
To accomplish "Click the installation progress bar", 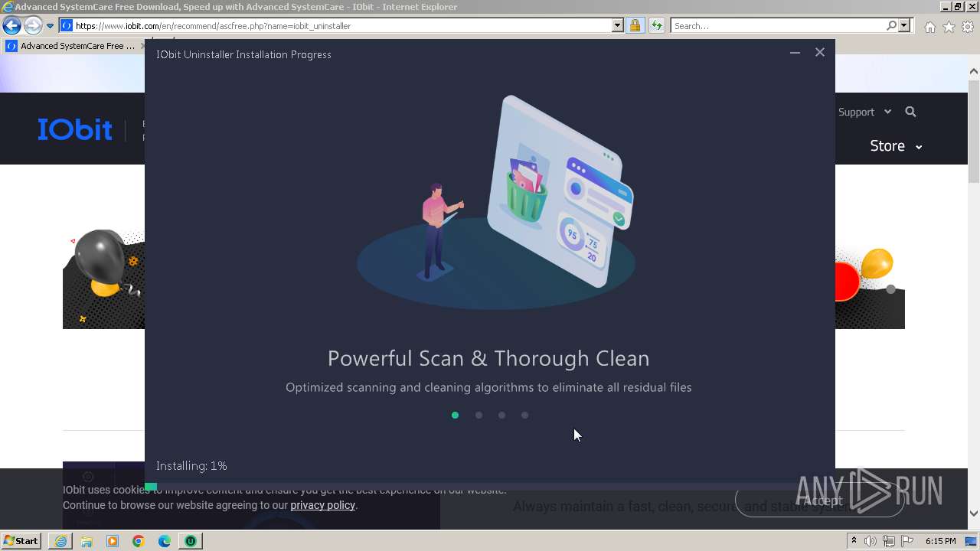I will 490,486.
